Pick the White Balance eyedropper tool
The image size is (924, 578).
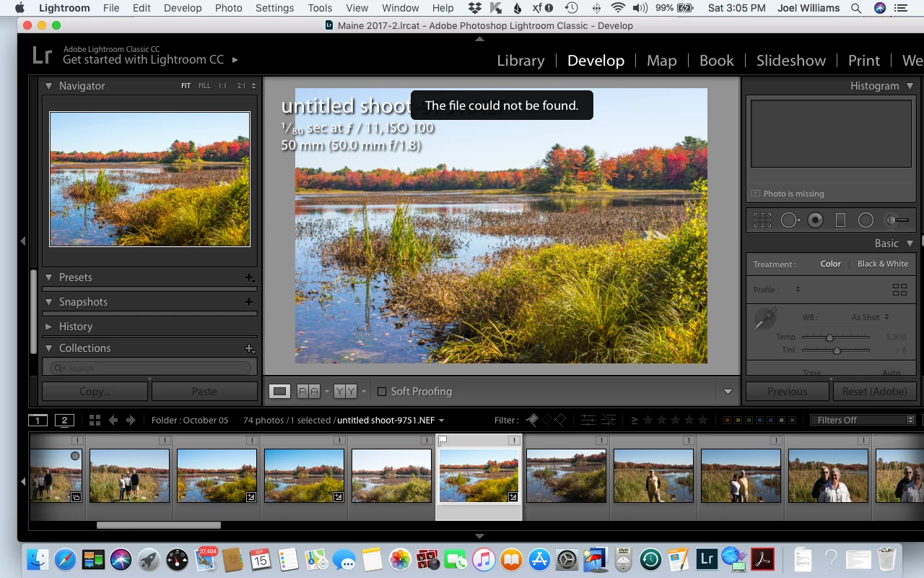pyautogui.click(x=765, y=319)
